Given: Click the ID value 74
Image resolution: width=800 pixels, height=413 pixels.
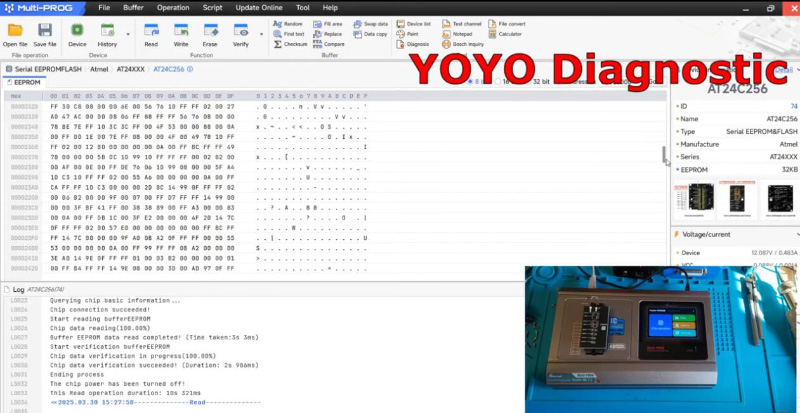Looking at the screenshot, I should [x=794, y=106].
